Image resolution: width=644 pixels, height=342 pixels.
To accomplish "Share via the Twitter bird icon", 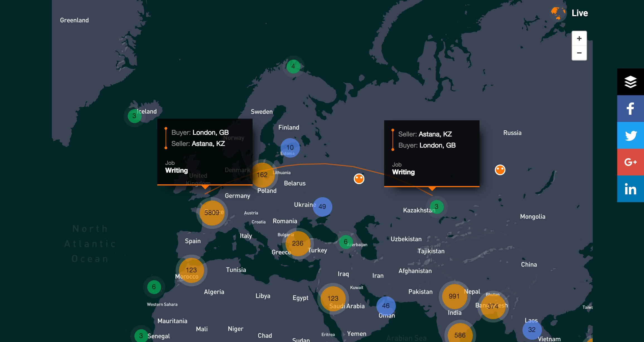I will click(x=631, y=135).
